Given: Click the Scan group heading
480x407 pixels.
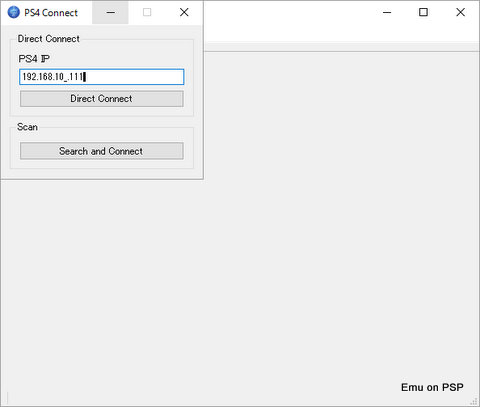Looking at the screenshot, I should click(27, 127).
